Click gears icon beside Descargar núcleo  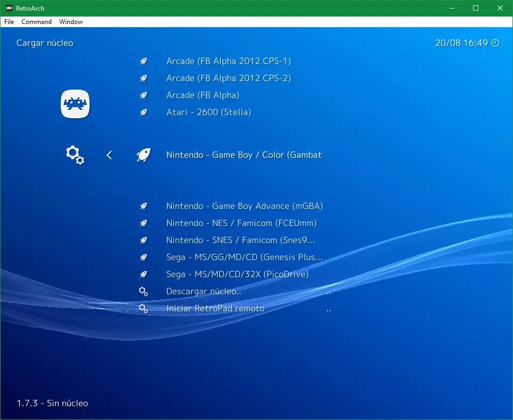tap(143, 292)
